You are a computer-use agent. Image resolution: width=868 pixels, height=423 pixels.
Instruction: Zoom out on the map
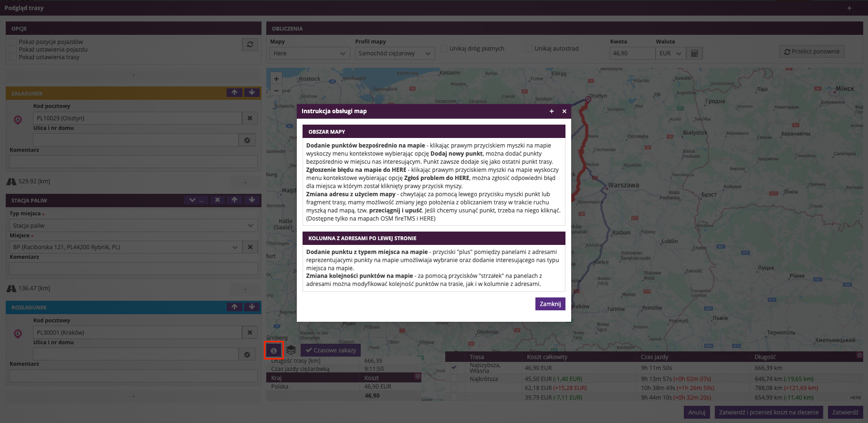[276, 90]
